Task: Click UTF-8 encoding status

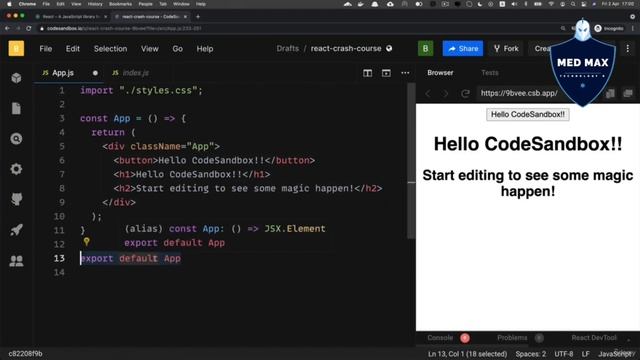Action: (564, 354)
